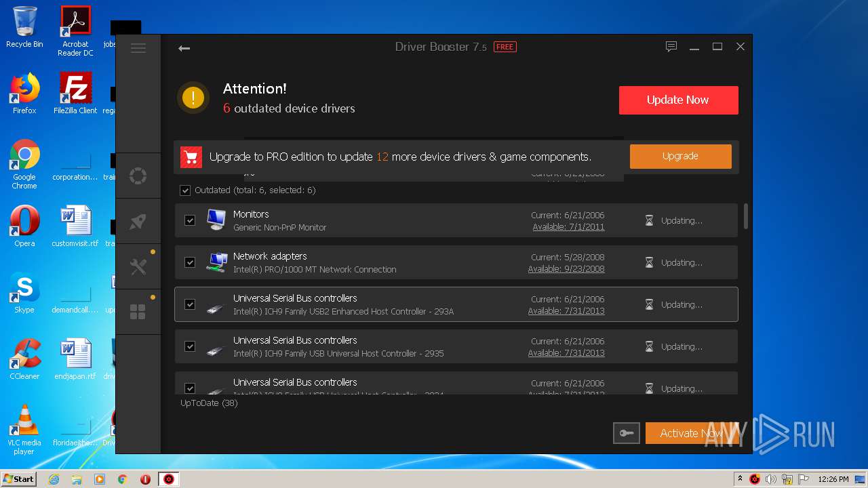Open media player taskbar icon
The height and width of the screenshot is (488, 868).
pyautogui.click(x=100, y=479)
